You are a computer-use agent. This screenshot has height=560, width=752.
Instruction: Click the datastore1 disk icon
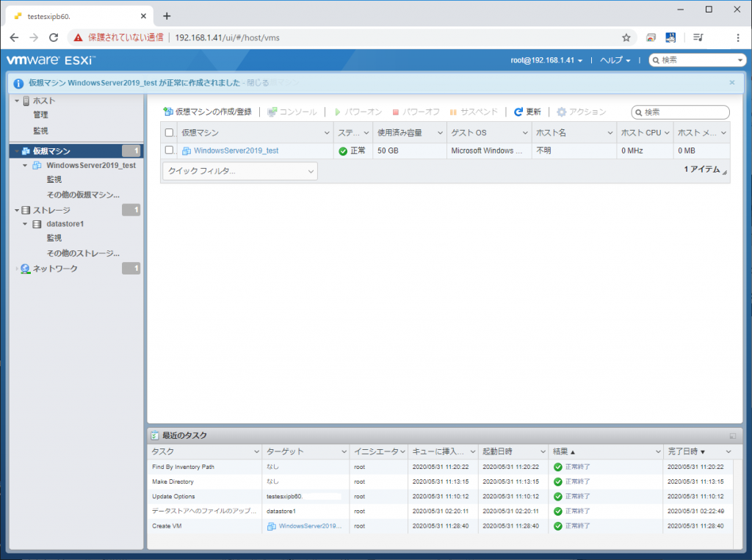coord(37,224)
